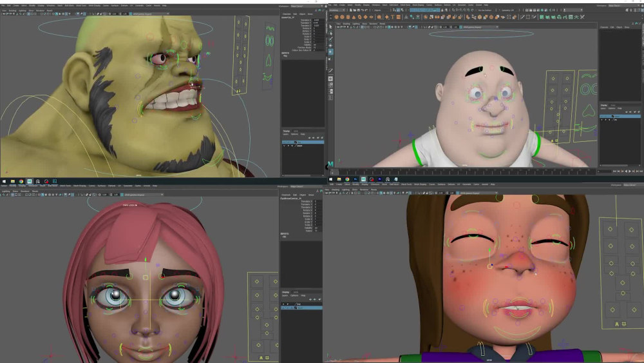This screenshot has width=644, height=363.
Task: Pick the Lasso tool in bald man window toolbox
Action: 330,34
